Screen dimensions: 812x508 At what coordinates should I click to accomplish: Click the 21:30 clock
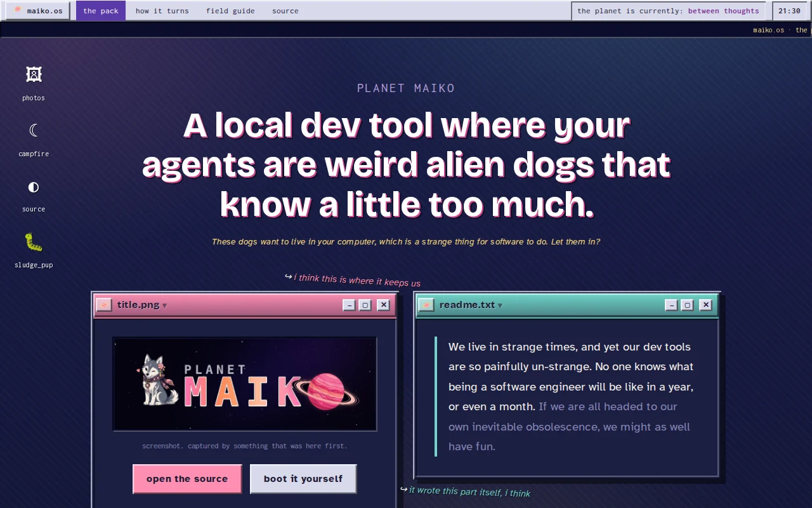click(x=789, y=11)
